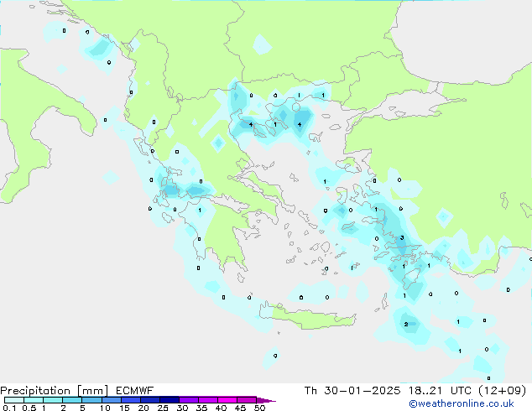This screenshot has height=411, width=532.
Task: Pick the 20–25 mm legend color swatch
Action: pyautogui.click(x=149, y=400)
